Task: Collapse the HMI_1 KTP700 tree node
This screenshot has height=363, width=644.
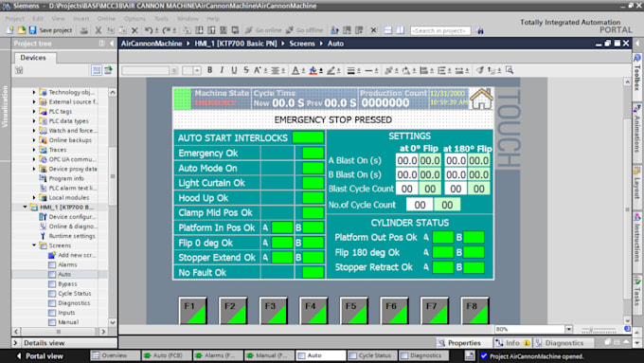Action: click(x=25, y=208)
